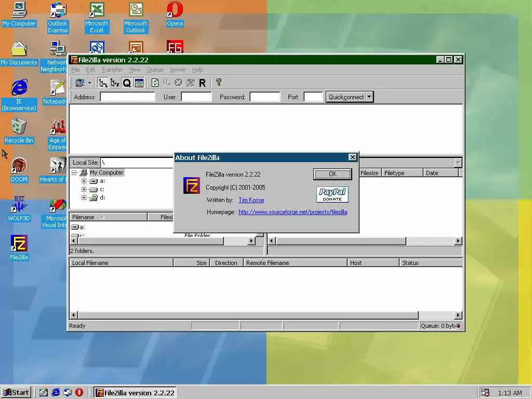
Task: Open the Edit menu
Action: [x=90, y=70]
